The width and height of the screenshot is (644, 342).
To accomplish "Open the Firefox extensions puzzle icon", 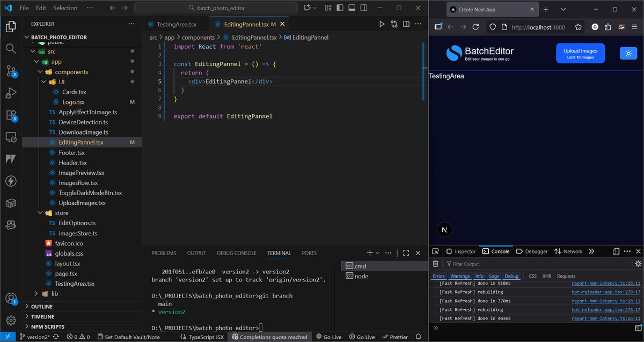I will (x=608, y=27).
